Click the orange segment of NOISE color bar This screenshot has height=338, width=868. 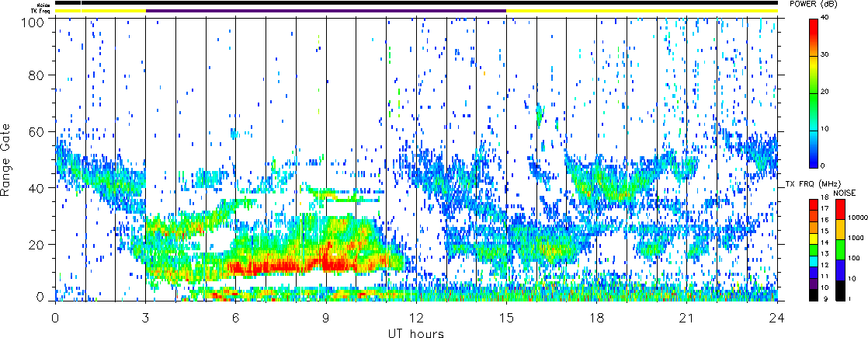(840, 229)
